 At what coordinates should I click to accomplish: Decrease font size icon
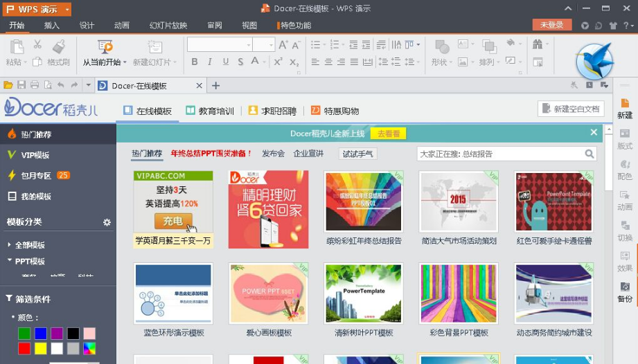(x=296, y=45)
